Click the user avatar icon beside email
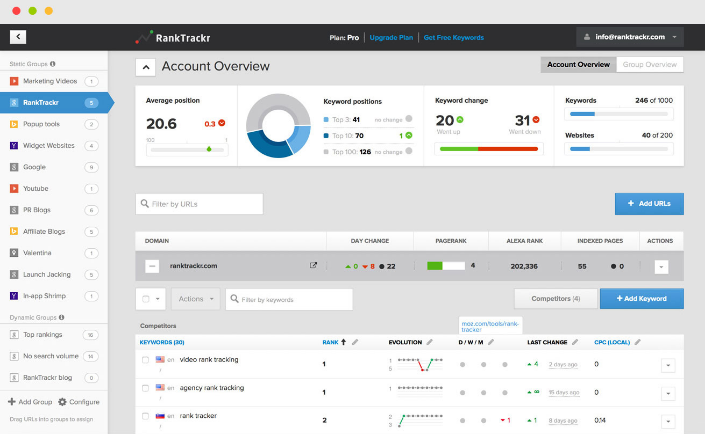Viewport: 705px width, 434px height. (587, 37)
